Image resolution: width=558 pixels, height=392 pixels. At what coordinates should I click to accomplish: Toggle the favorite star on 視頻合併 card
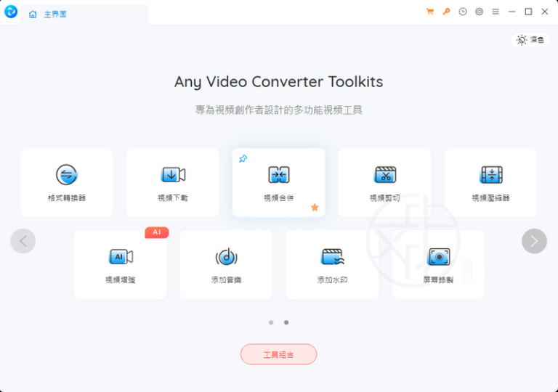315,207
